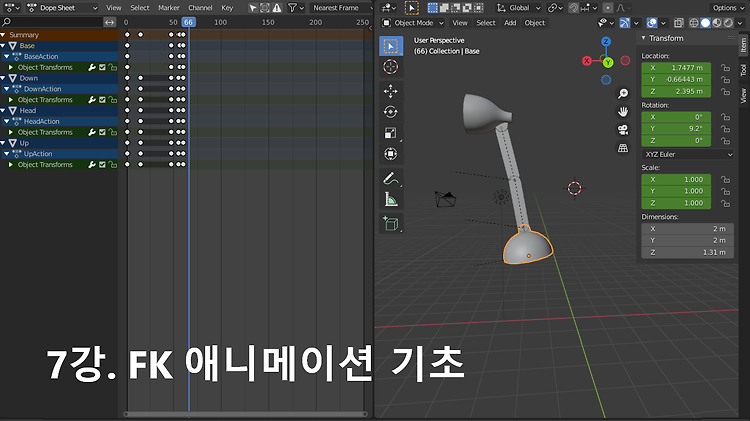The height and width of the screenshot is (421, 750).
Task: Click the Rotation Y 9.2° field
Action: 676,129
